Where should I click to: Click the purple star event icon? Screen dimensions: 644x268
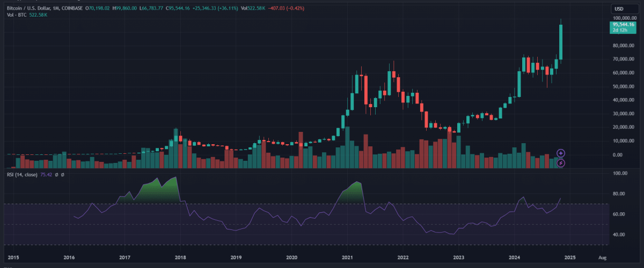[561, 153]
